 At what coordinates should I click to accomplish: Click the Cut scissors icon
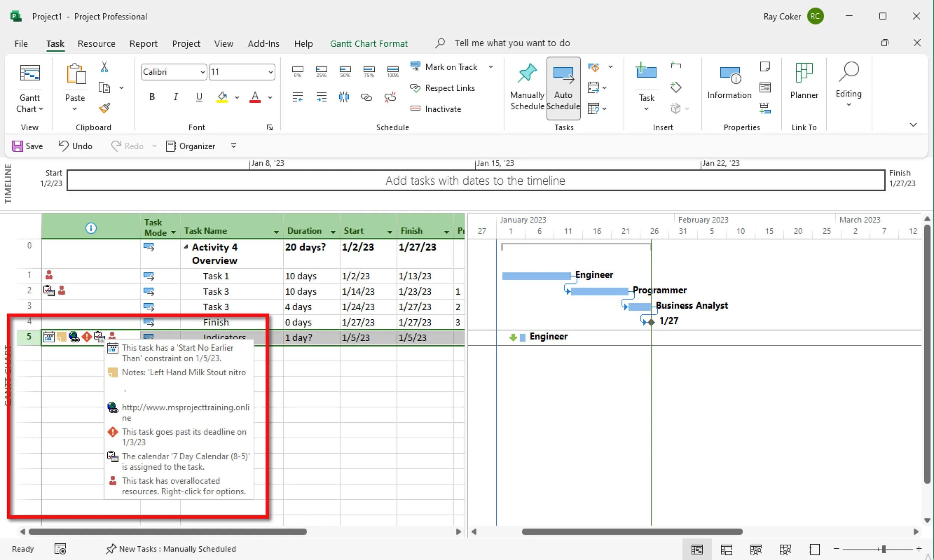104,67
